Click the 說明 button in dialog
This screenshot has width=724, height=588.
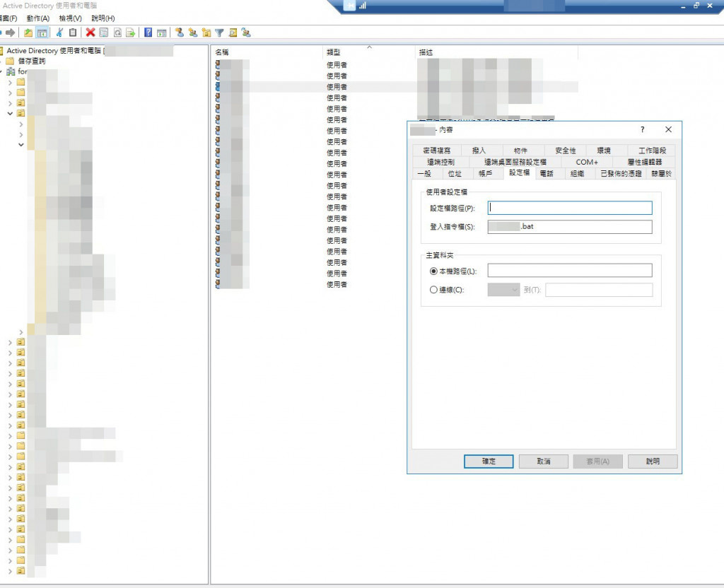click(653, 461)
